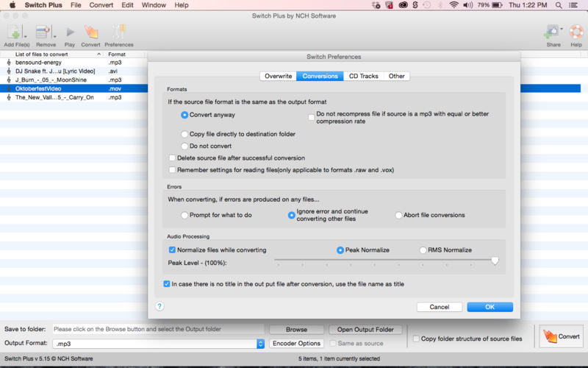This screenshot has height=368, width=588.
Task: Click the file icon beside The_New_Vall Carry_On
Action: tap(9, 97)
